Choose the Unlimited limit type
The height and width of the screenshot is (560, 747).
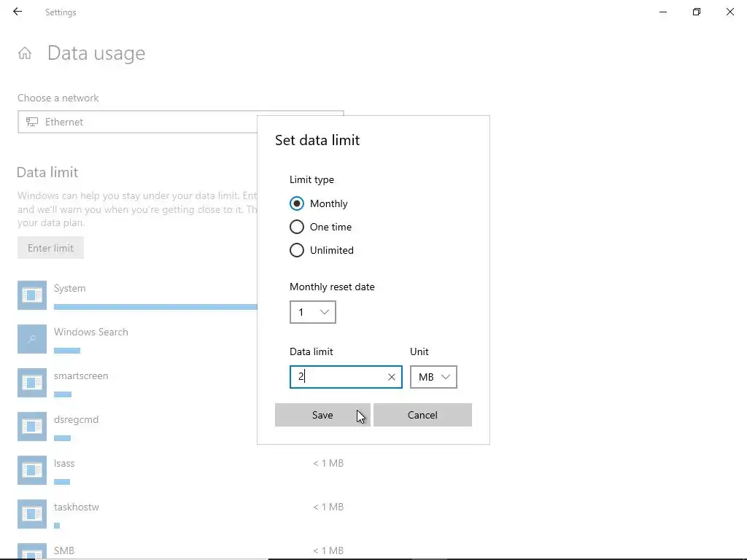coord(297,250)
